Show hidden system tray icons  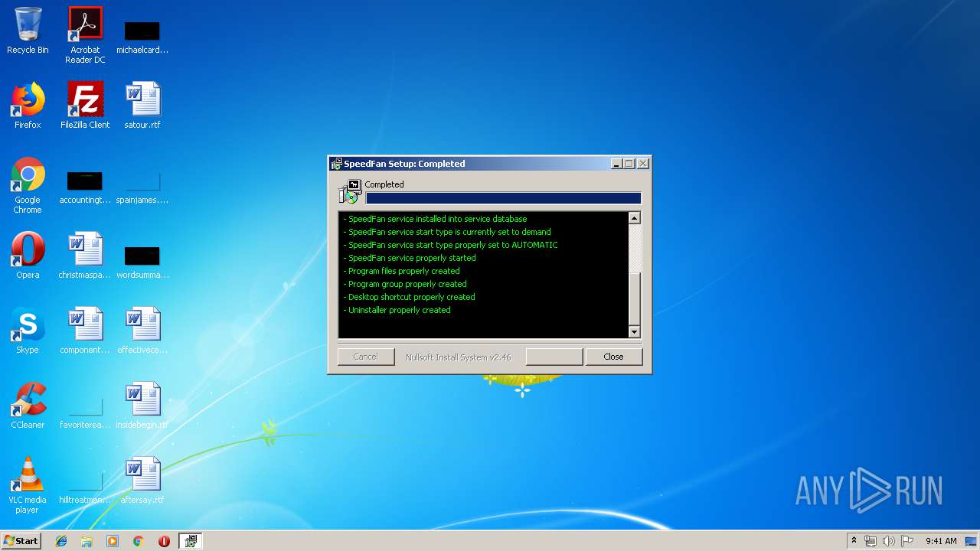[854, 541]
